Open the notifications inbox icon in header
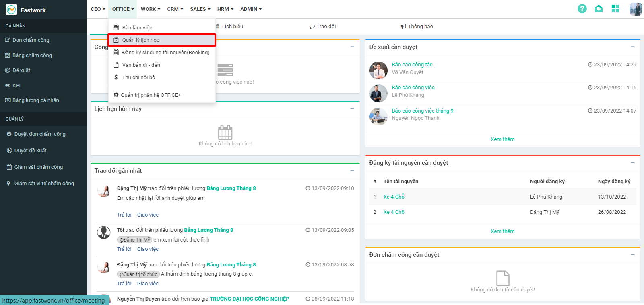 pyautogui.click(x=599, y=9)
